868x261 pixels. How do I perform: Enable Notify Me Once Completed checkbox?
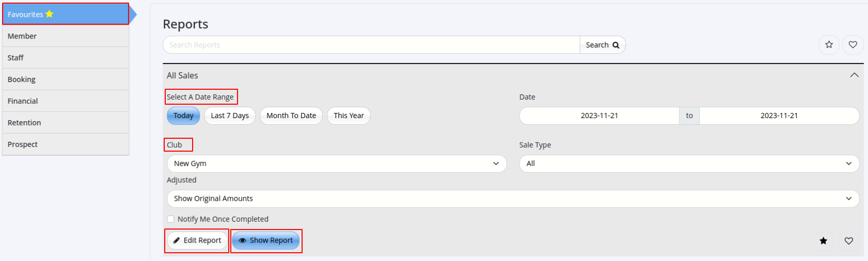coord(170,219)
